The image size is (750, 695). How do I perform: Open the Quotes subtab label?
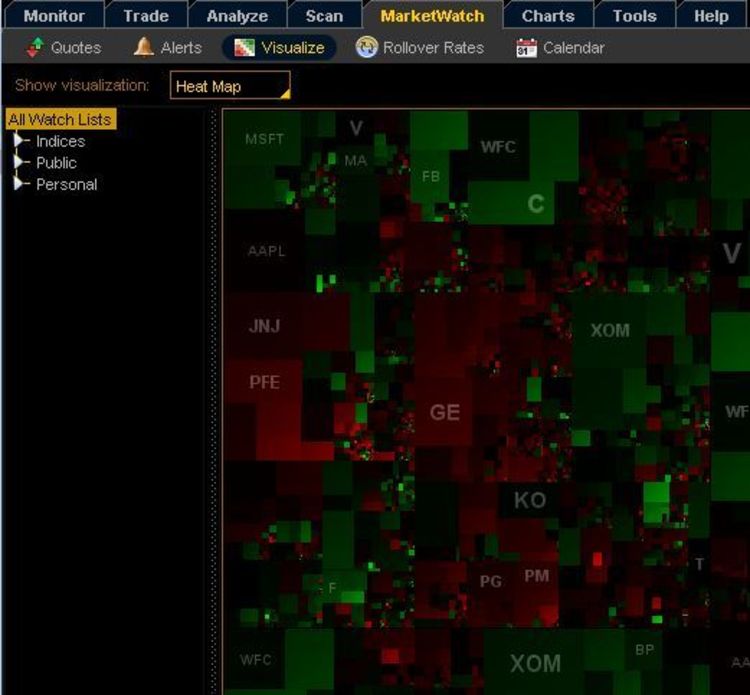tap(76, 48)
